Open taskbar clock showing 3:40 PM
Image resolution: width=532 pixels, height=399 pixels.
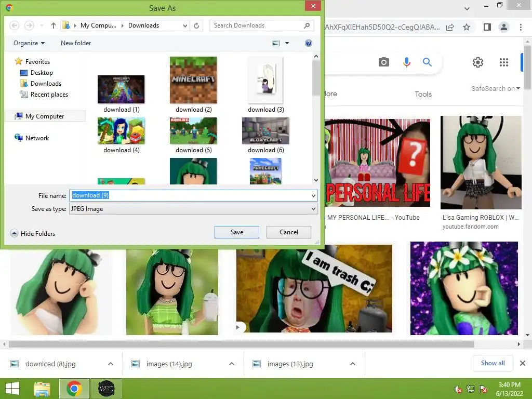point(509,389)
